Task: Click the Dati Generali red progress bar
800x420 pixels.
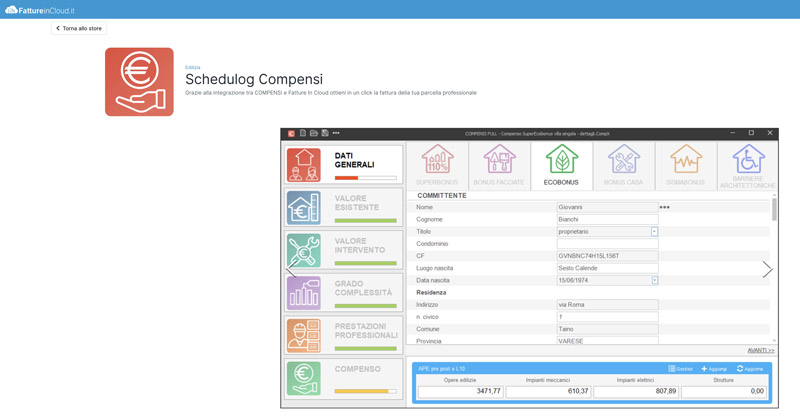Action: [x=365, y=178]
